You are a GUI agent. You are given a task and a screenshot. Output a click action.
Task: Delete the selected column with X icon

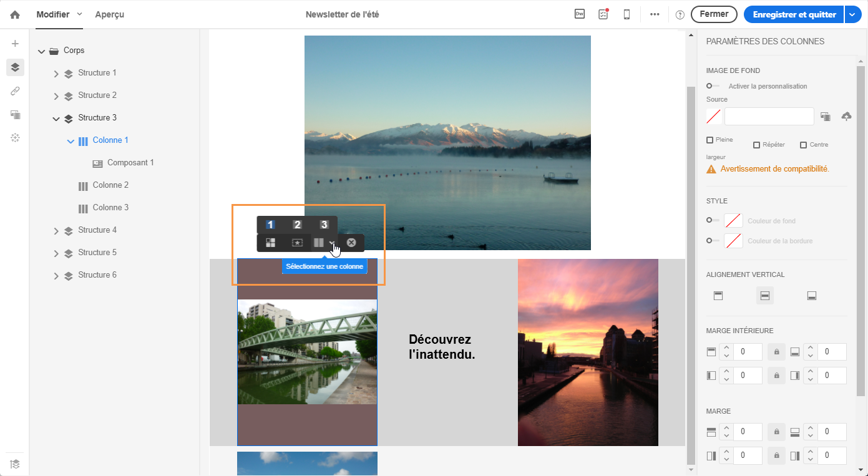(x=351, y=243)
